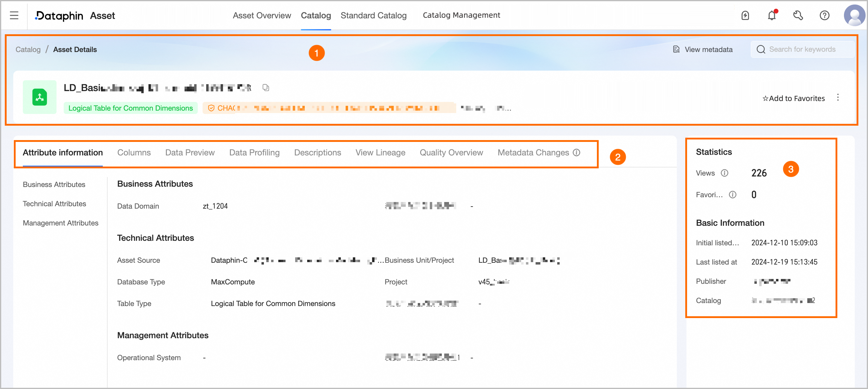This screenshot has width=868, height=389.
Task: Click the Last listed at 2024-12-19 15:13:45
Action: [784, 262]
